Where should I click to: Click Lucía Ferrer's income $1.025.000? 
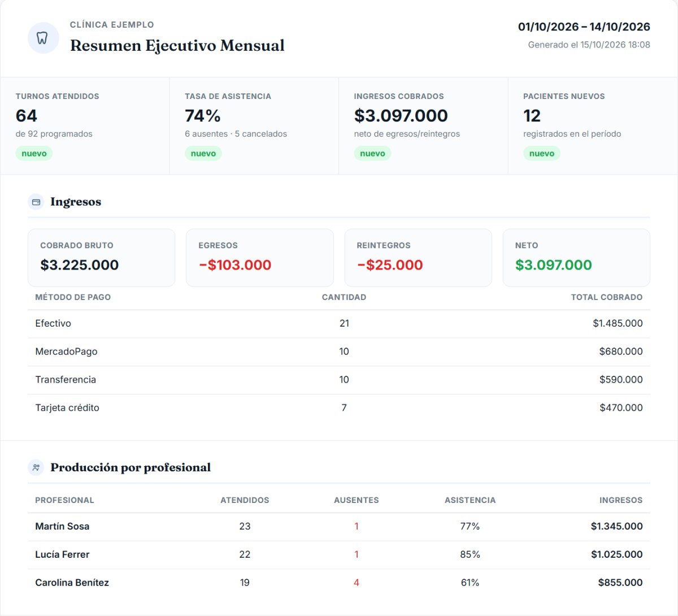click(x=617, y=555)
